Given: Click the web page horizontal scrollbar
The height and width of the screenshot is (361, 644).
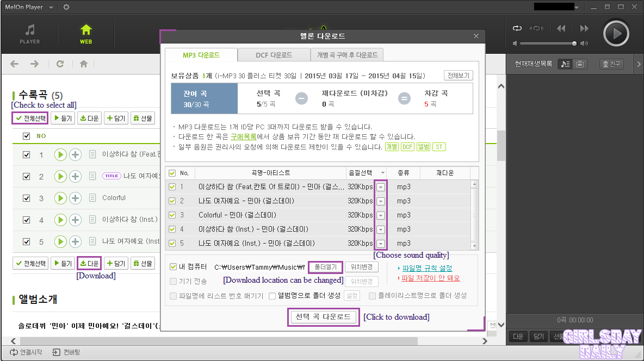Looking at the screenshot, I should [219, 341].
